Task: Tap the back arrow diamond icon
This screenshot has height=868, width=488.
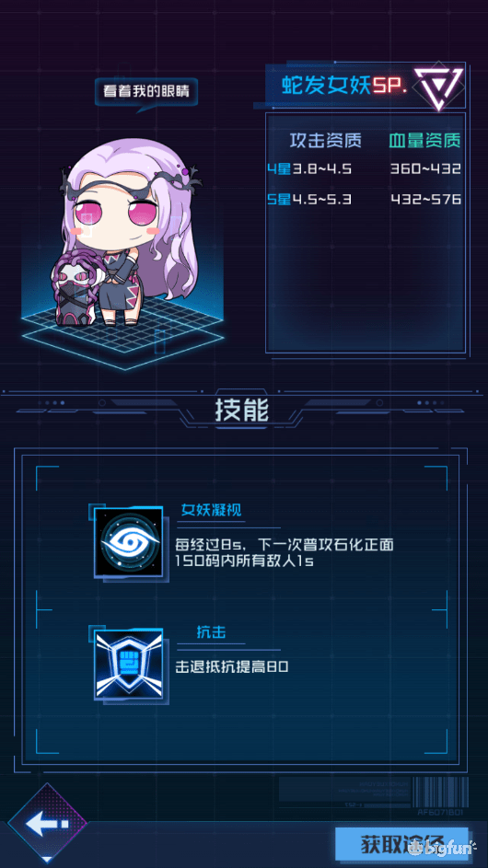Action: click(x=48, y=824)
